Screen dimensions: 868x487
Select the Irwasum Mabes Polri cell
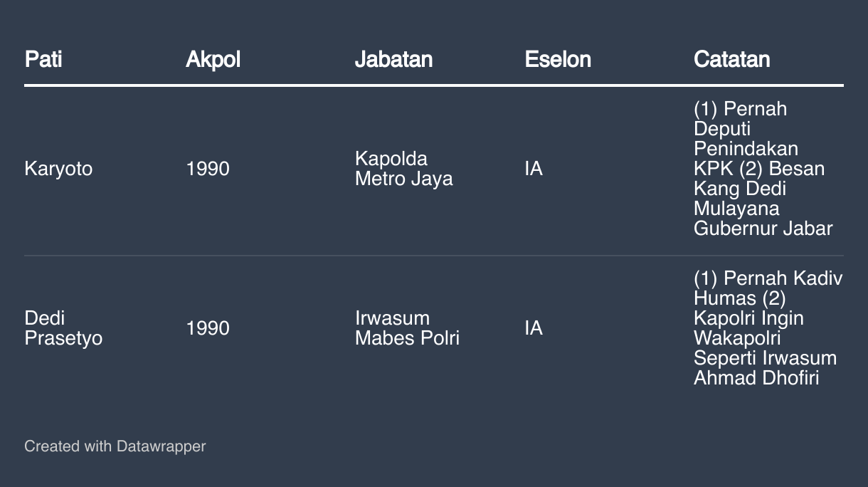coord(407,328)
